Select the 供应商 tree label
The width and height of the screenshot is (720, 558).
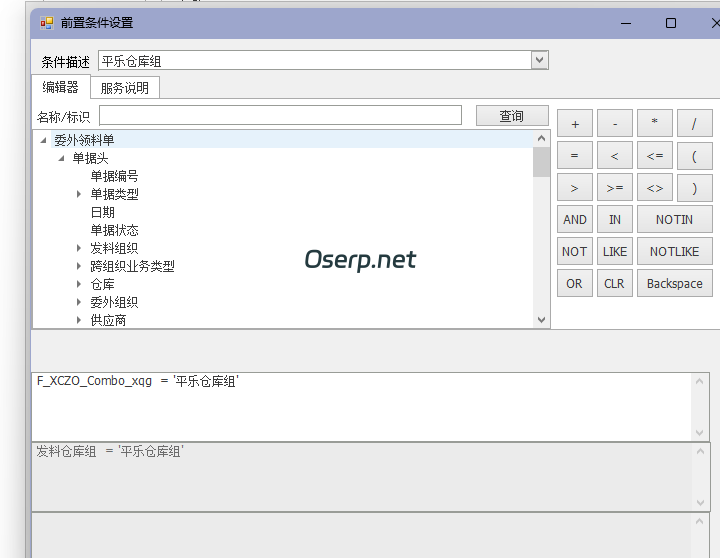108,320
